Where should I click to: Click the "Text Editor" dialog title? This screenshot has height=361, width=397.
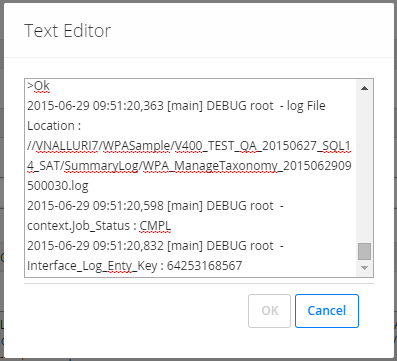pos(67,31)
